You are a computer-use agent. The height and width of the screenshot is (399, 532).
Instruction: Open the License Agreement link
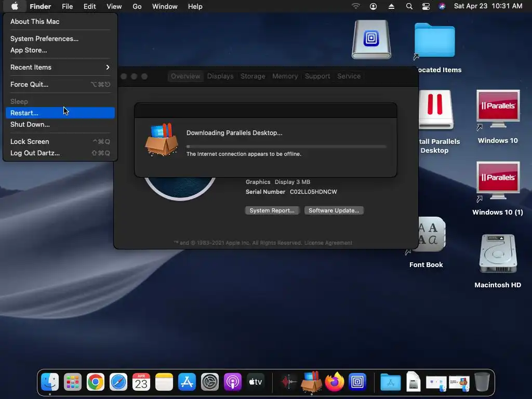[x=328, y=243]
